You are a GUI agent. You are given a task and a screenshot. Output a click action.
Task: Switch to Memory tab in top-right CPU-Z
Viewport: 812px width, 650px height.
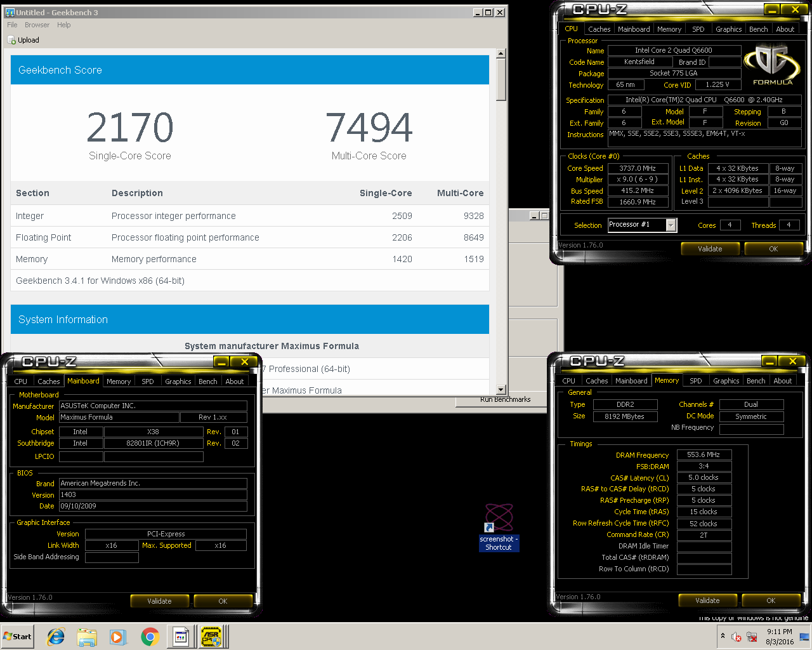[669, 29]
